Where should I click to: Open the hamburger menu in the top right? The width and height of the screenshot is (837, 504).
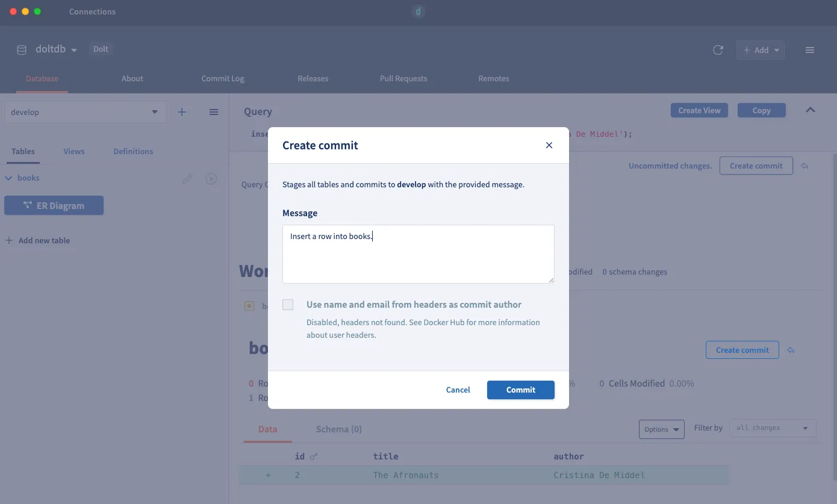pyautogui.click(x=810, y=50)
